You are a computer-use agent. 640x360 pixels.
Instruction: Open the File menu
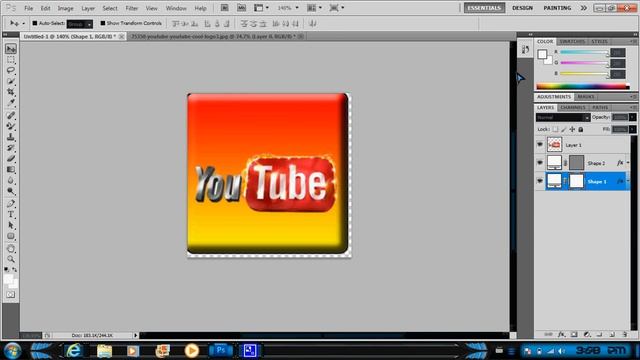click(29, 8)
